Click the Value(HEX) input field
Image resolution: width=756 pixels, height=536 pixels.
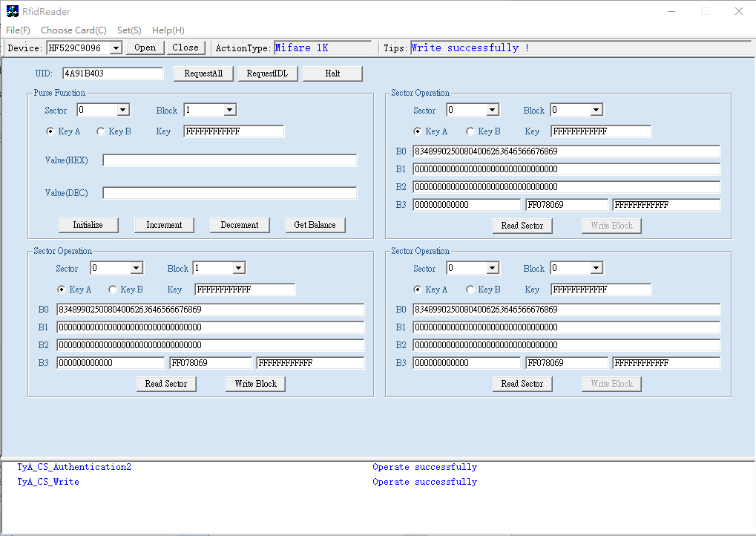(x=229, y=160)
